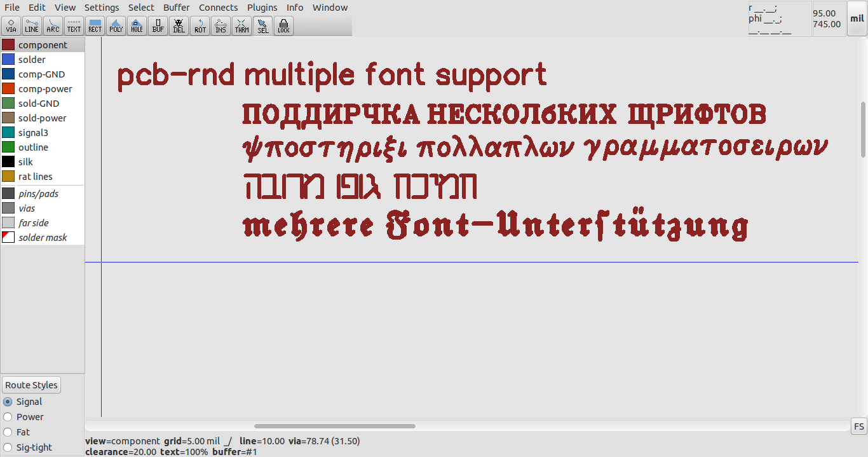Image resolution: width=868 pixels, height=457 pixels.
Task: Select the signal3 layer name
Action: coord(33,133)
